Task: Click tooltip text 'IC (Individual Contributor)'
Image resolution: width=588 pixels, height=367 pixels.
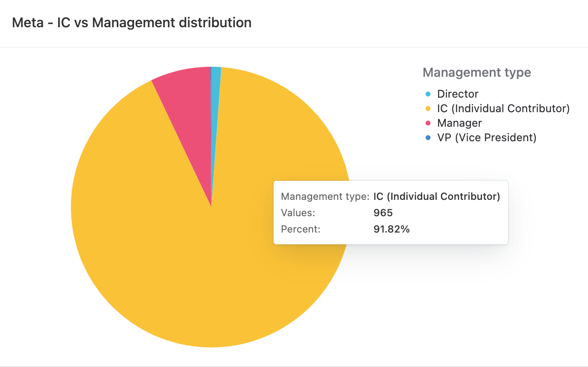Action: click(437, 197)
